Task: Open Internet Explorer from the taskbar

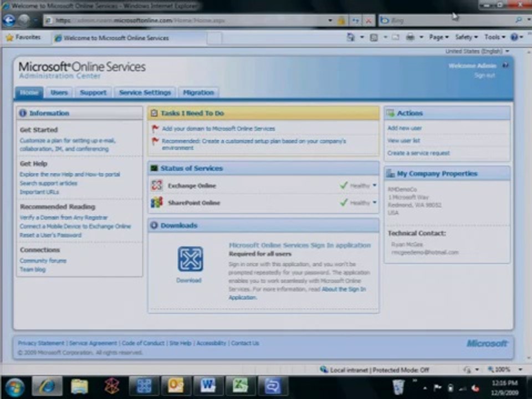Action: coord(47,386)
